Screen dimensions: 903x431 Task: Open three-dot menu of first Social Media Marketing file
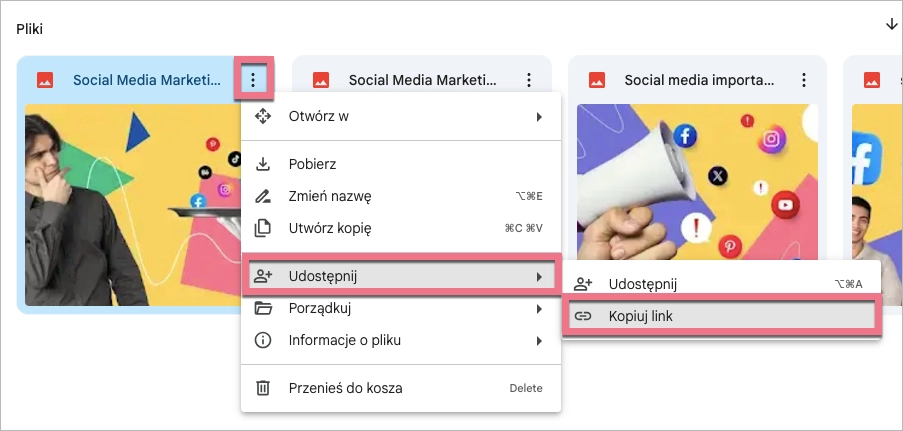pyautogui.click(x=253, y=80)
